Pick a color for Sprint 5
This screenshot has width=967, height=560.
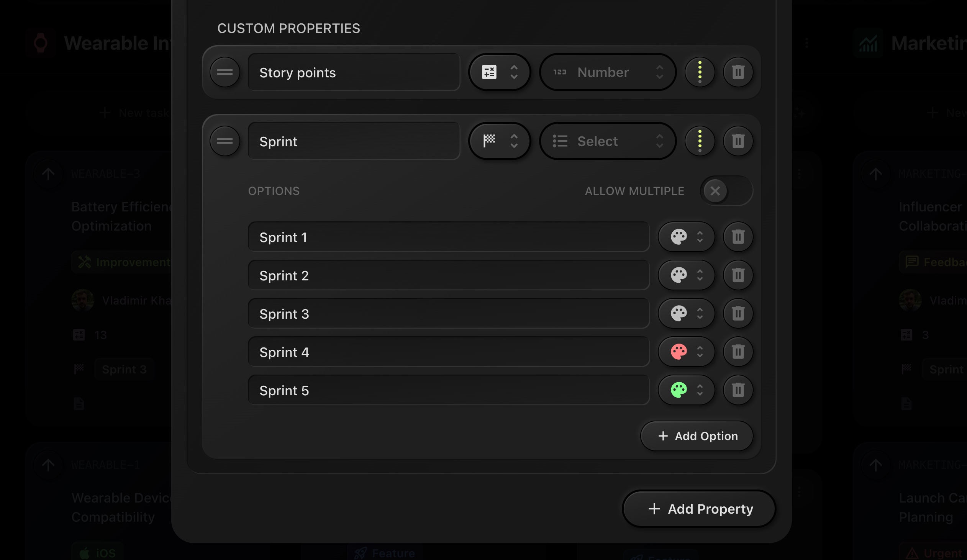coord(686,390)
